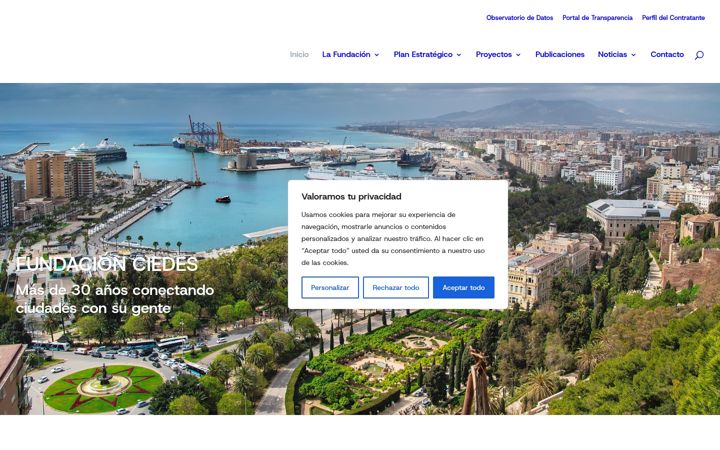Open Contacto page
This screenshot has height=450, width=720.
click(667, 54)
